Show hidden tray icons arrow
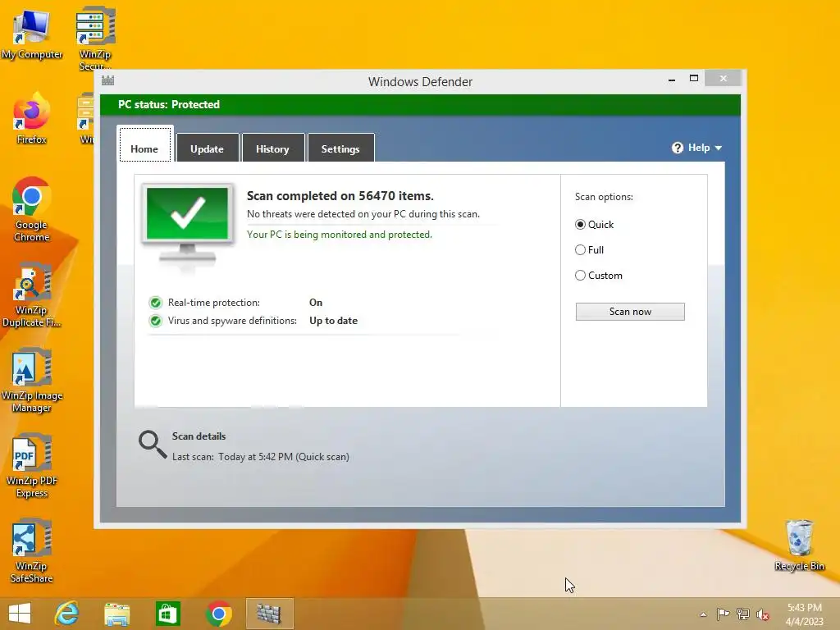Viewport: 840px width, 630px height. [703, 614]
